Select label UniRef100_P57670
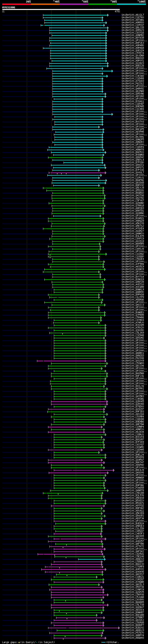This screenshot has height=644, width=148. pyautogui.click(x=133, y=633)
